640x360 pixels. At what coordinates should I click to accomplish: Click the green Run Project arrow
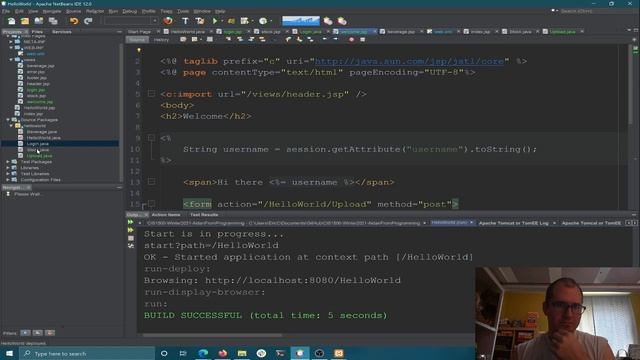tap(215, 21)
